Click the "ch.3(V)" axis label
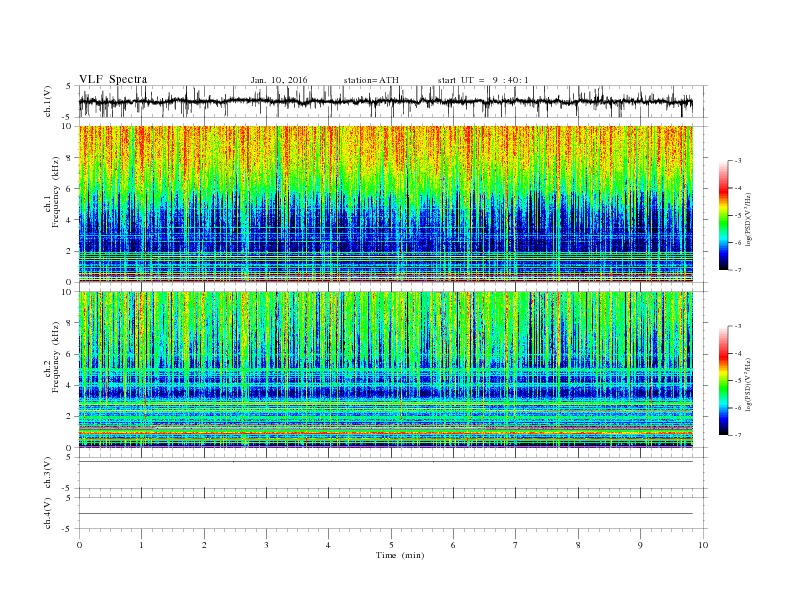792x612 pixels. point(48,473)
